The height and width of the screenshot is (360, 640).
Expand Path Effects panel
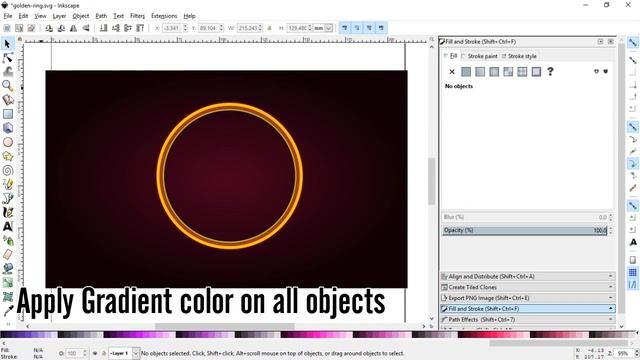[x=527, y=320]
